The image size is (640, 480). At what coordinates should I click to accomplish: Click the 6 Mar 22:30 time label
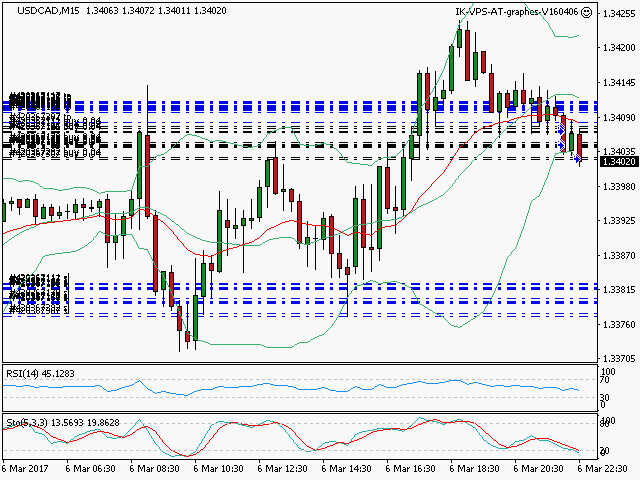(602, 469)
